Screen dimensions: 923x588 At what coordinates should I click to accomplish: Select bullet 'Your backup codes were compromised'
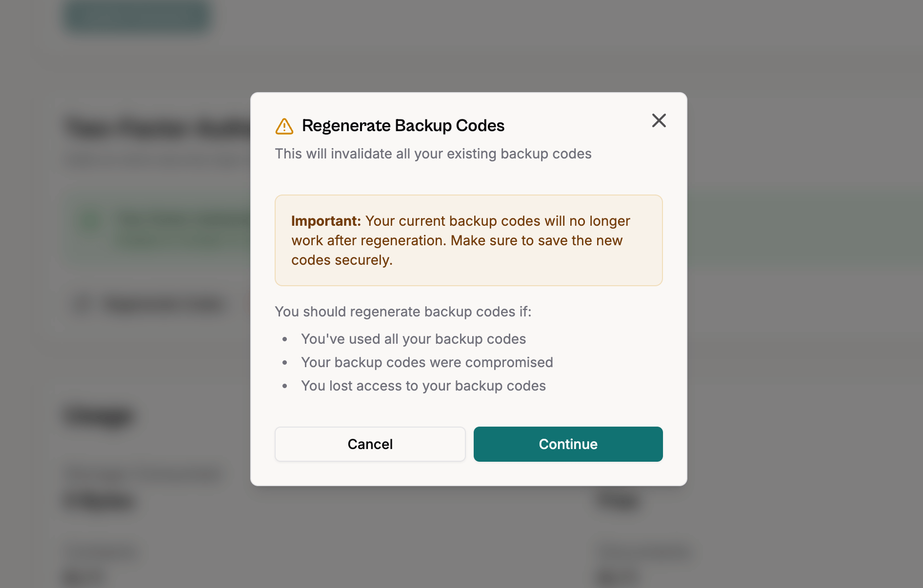(427, 362)
